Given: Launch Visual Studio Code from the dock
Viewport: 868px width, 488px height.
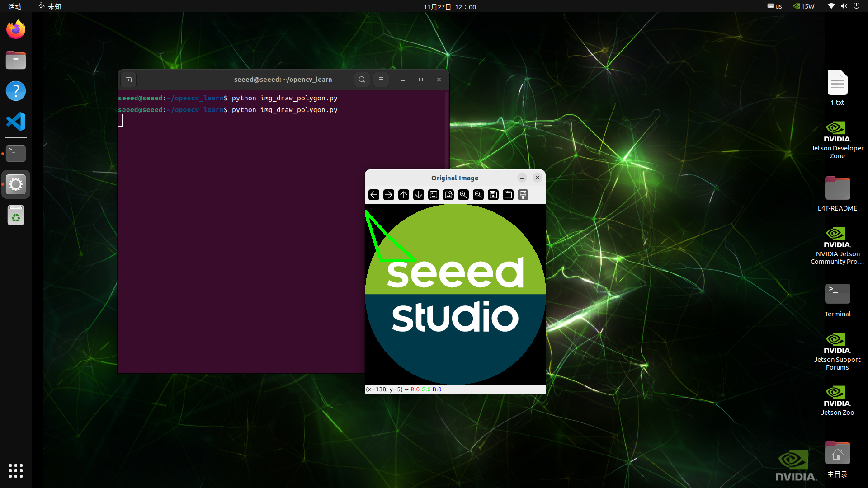Looking at the screenshot, I should coord(16,122).
